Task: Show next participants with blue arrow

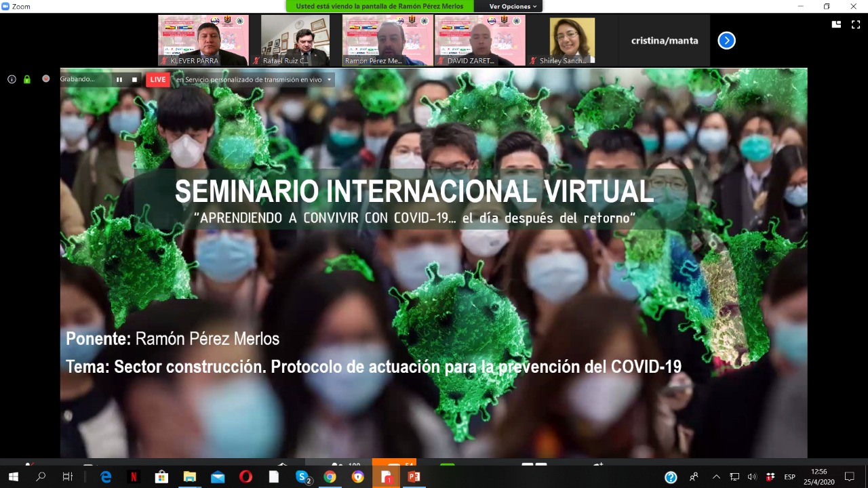Action: coord(726,41)
